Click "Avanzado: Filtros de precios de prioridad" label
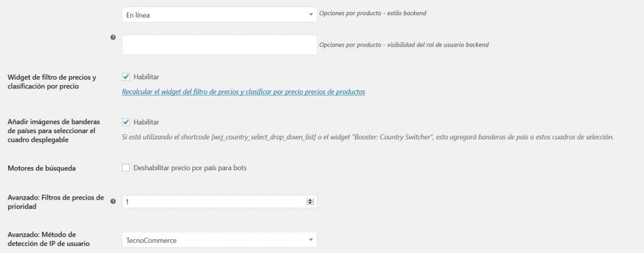The image size is (644, 253). click(x=55, y=202)
